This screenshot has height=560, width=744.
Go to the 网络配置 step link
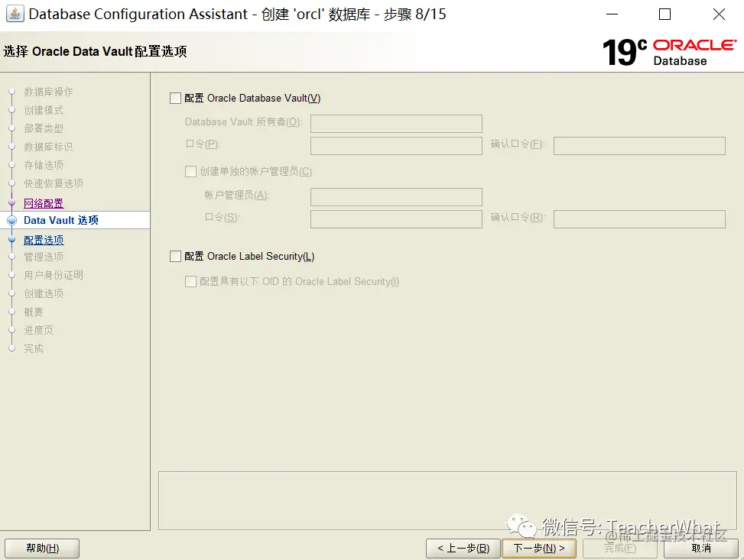[44, 203]
